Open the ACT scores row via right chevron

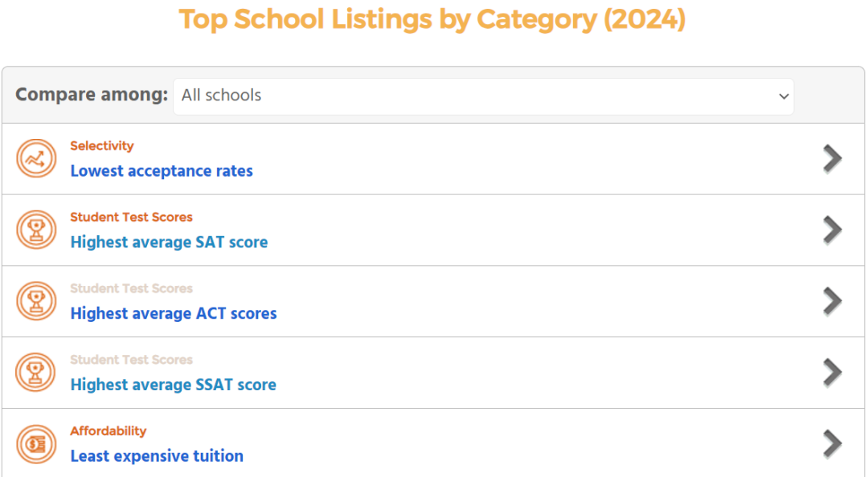coord(832,301)
